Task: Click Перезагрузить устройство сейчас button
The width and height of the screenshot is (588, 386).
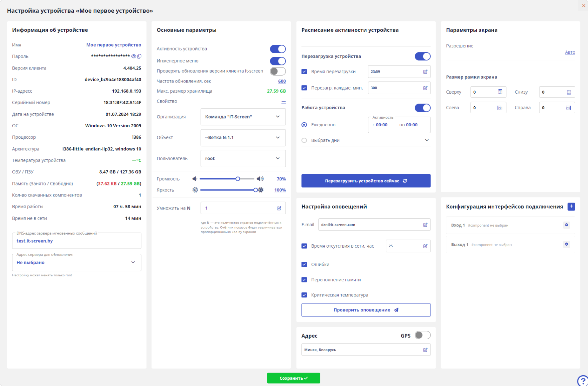Action: (x=366, y=181)
